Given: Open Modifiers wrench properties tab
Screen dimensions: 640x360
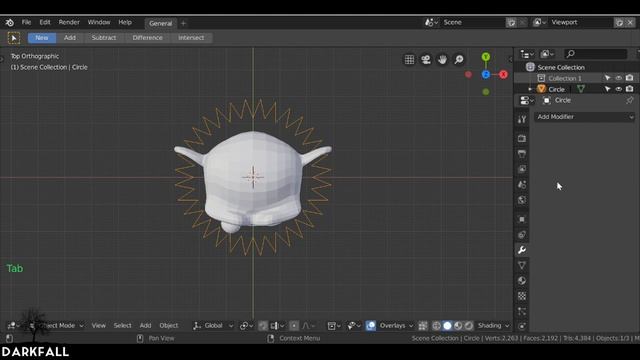Looking at the screenshot, I should tap(522, 250).
